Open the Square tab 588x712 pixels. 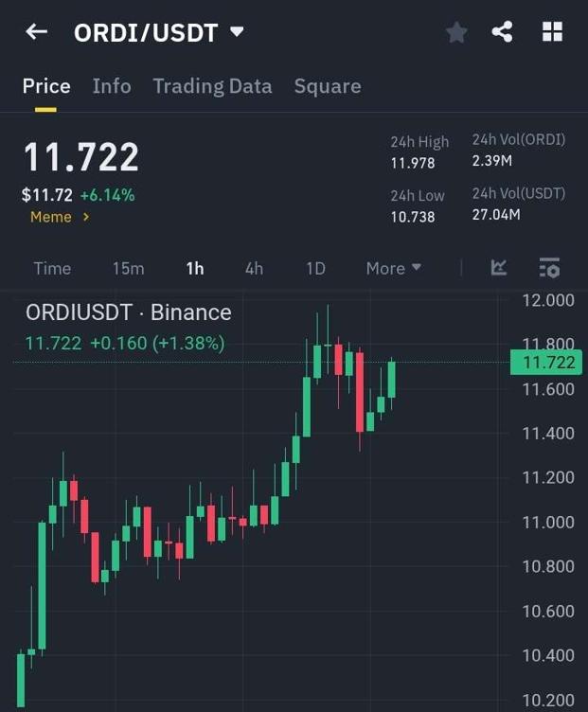click(327, 86)
